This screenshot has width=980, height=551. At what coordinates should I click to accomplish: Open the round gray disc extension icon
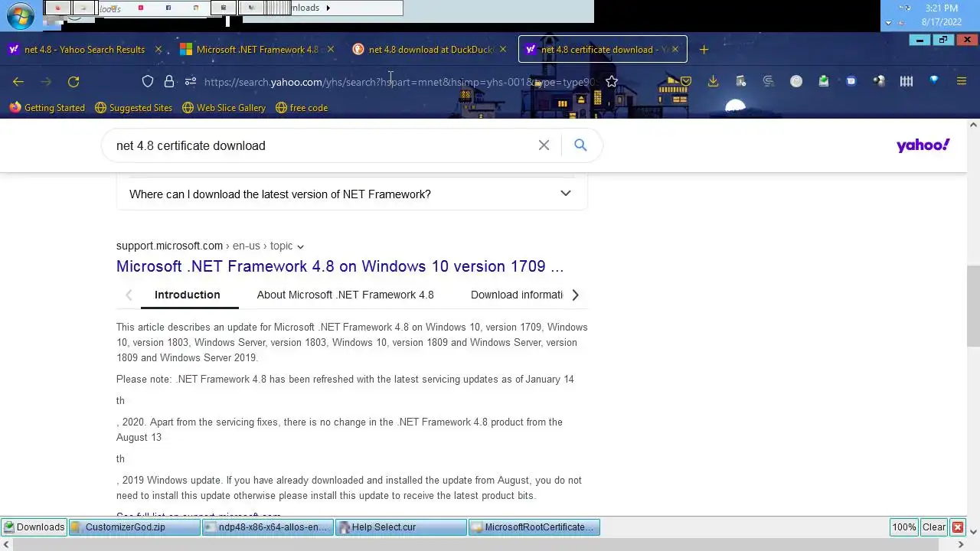796,81
